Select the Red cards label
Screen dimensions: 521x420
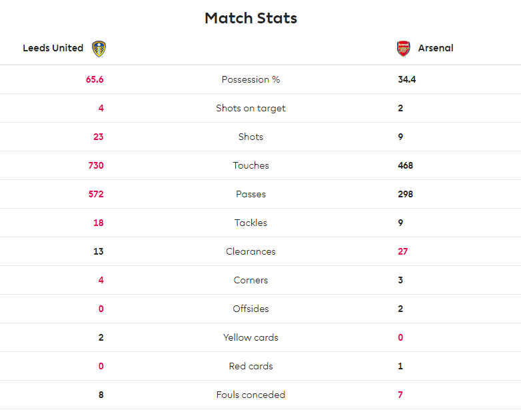click(251, 366)
